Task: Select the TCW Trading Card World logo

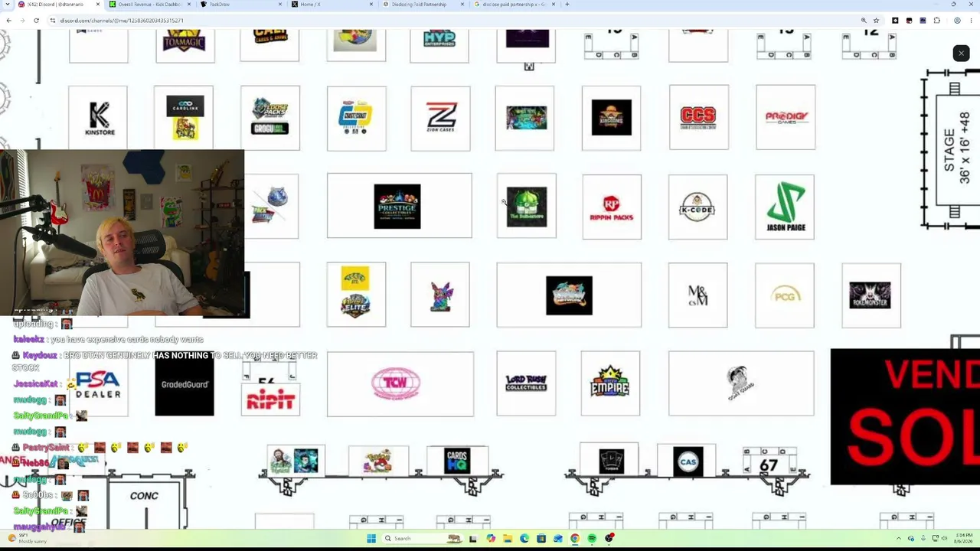Action: pos(396,384)
